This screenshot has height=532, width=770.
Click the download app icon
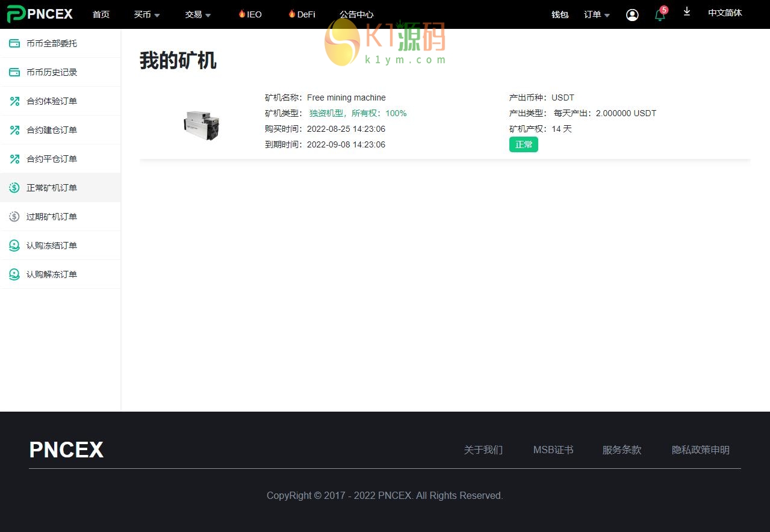coord(687,11)
